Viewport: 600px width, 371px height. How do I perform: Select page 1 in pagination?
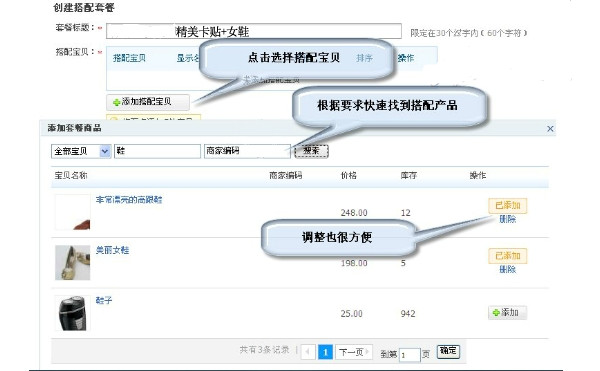pos(325,352)
